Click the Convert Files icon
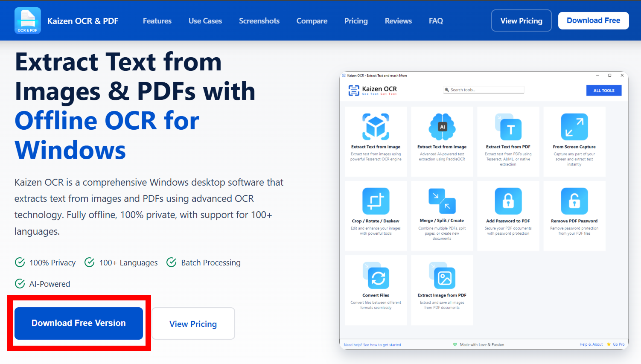Viewport: 641px width, 364px height. coord(376,276)
